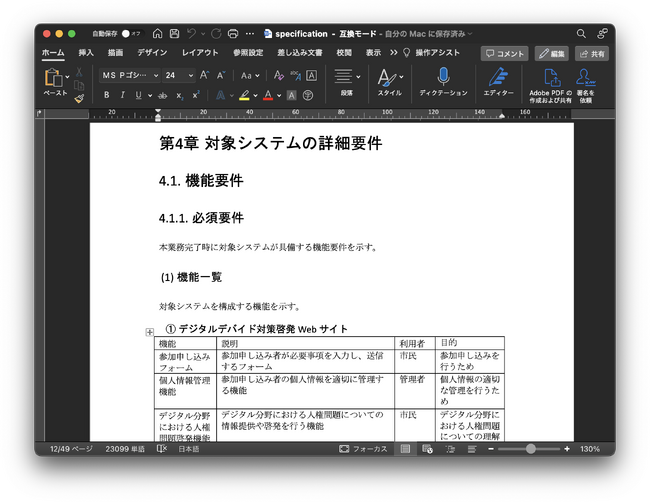Screen dimensions: 650x503
Task: Apply the enclosed character border icon
Action: [311, 75]
